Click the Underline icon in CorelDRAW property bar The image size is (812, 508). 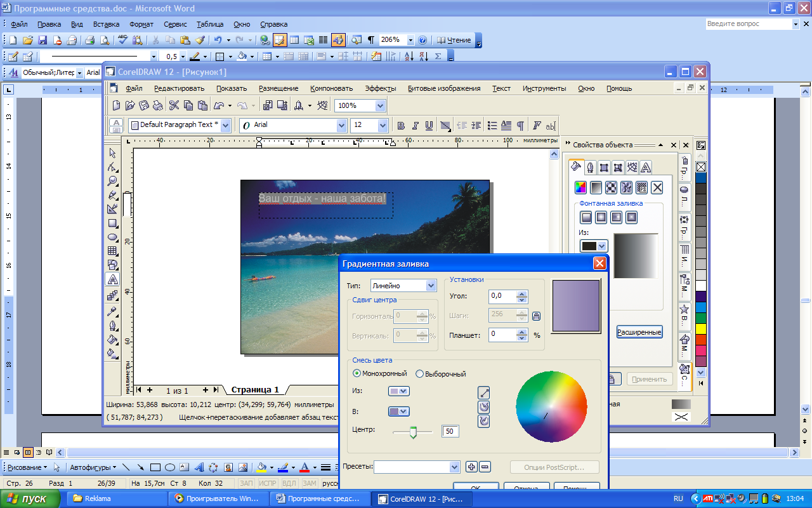(x=429, y=126)
